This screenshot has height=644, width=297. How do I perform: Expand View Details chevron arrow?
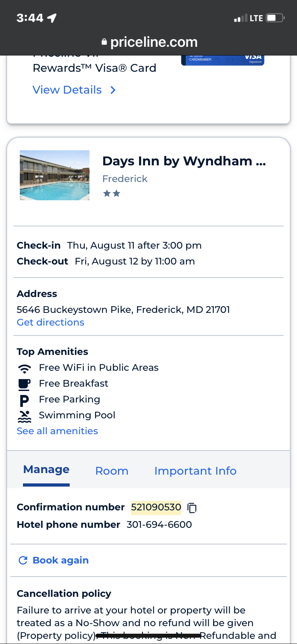click(x=113, y=90)
